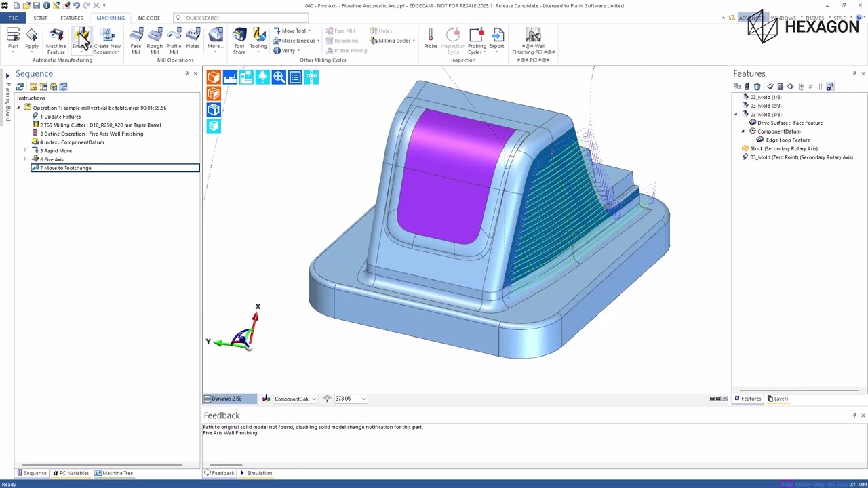This screenshot has height=488, width=868.
Task: Open the More mill operations gallery
Action: point(216,39)
